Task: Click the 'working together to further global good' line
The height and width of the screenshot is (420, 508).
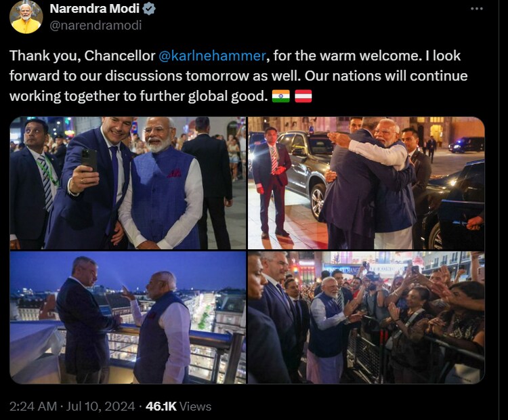Action: point(139,96)
